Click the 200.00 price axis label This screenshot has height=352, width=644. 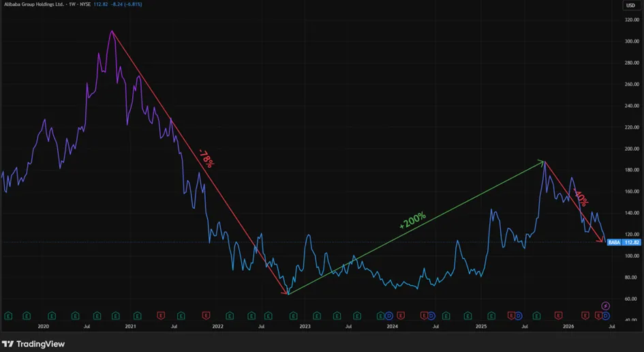point(632,149)
